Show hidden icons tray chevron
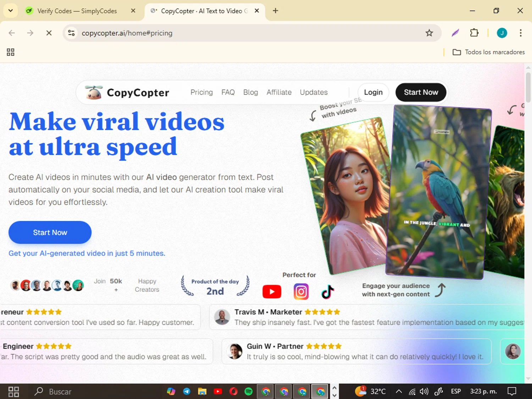The width and height of the screenshot is (532, 399). coord(399,392)
